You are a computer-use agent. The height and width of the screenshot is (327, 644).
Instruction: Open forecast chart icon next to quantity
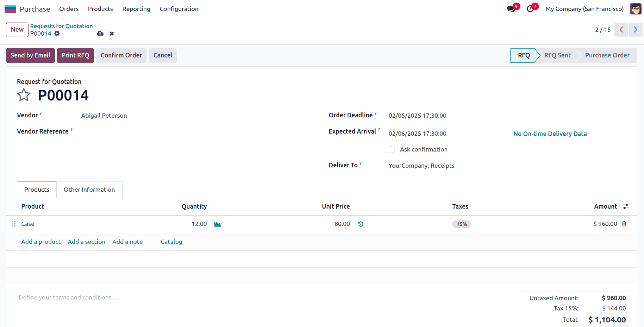pyautogui.click(x=218, y=224)
